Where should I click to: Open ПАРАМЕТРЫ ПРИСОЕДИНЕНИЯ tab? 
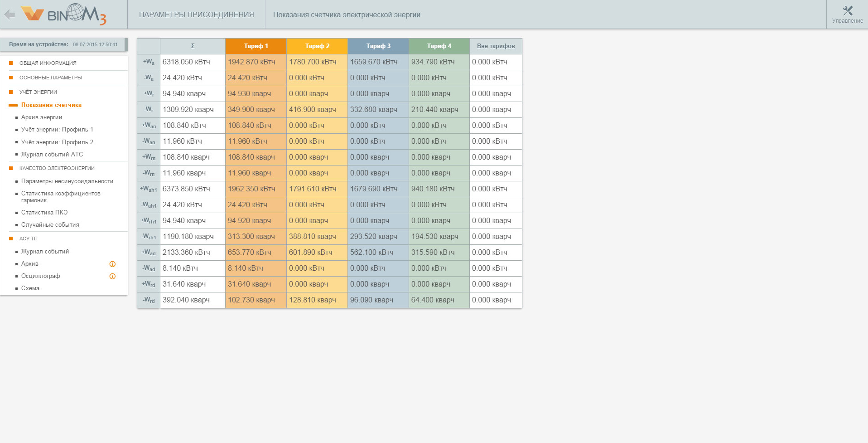196,15
